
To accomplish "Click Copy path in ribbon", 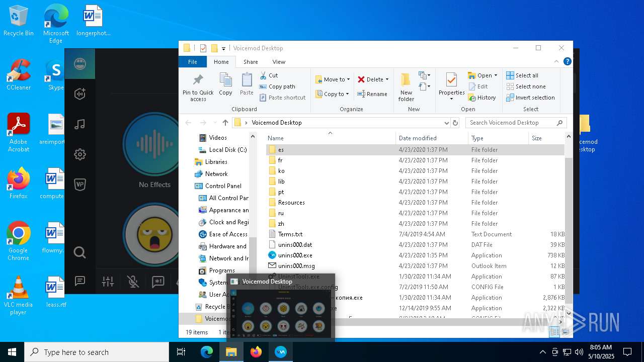I will (x=277, y=86).
